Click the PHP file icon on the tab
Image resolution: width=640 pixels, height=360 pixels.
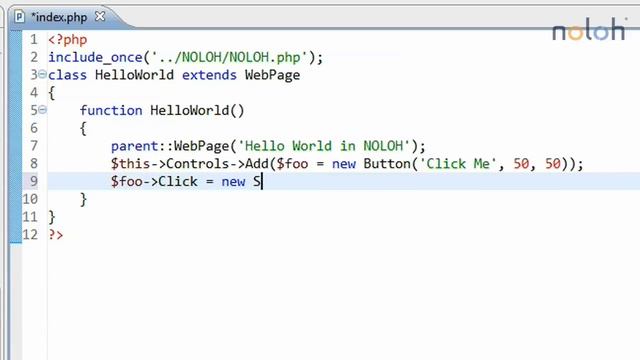pos(19,17)
